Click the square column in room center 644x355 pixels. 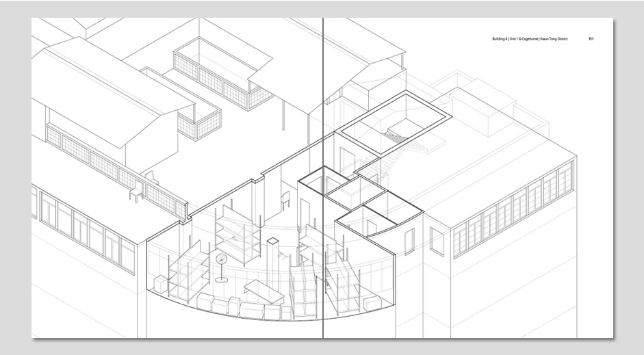click(x=274, y=254)
